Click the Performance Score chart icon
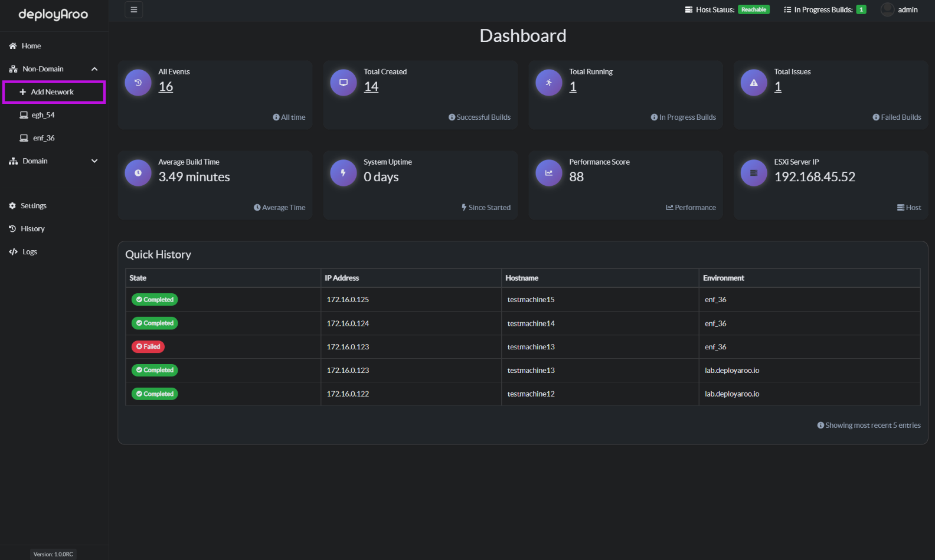Viewport: 935px width, 560px height. click(x=549, y=173)
